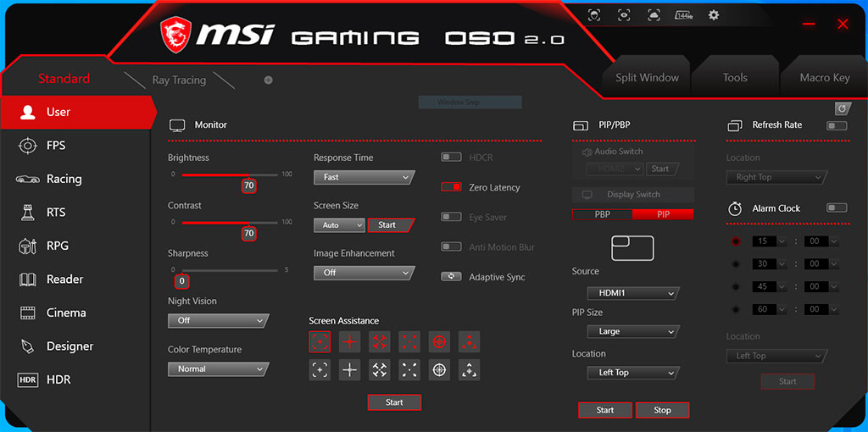The width and height of the screenshot is (868, 432).
Task: Click the Sharpness slider track
Action: pyautogui.click(x=230, y=270)
